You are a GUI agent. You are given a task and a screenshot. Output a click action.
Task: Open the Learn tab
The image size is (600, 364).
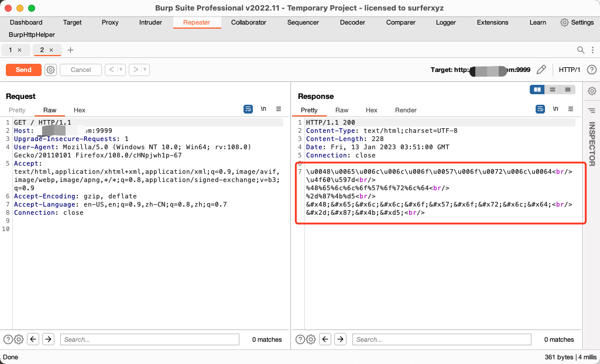[537, 23]
